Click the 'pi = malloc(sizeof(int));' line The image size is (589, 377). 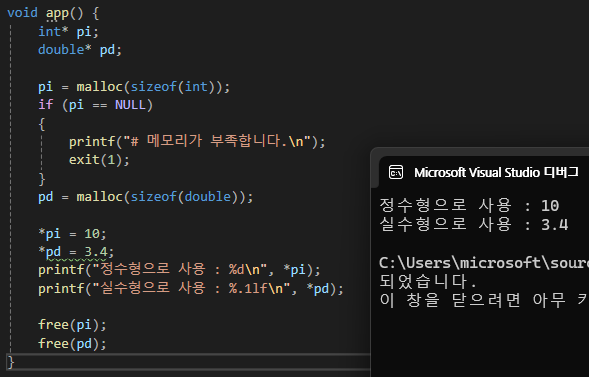pos(134,87)
